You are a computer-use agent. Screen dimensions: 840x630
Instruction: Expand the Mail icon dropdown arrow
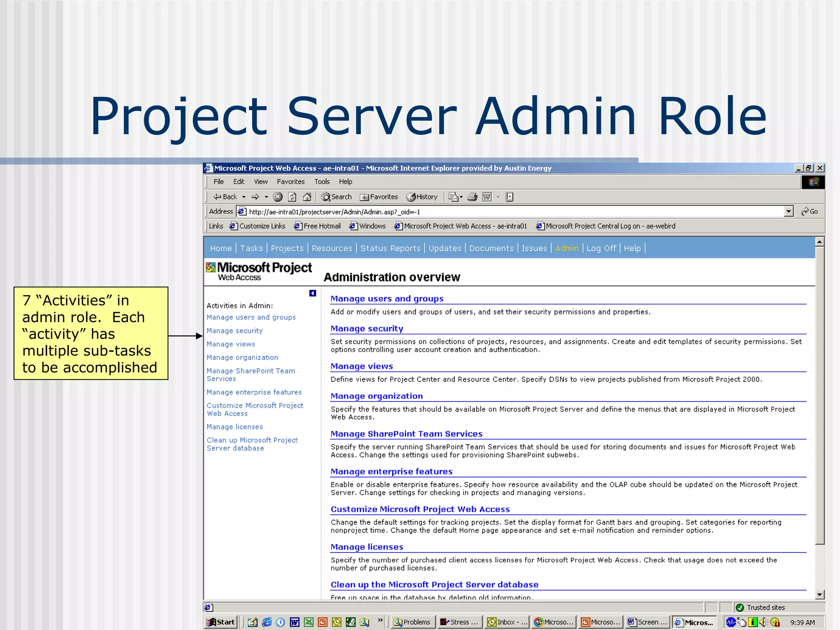[x=461, y=197]
